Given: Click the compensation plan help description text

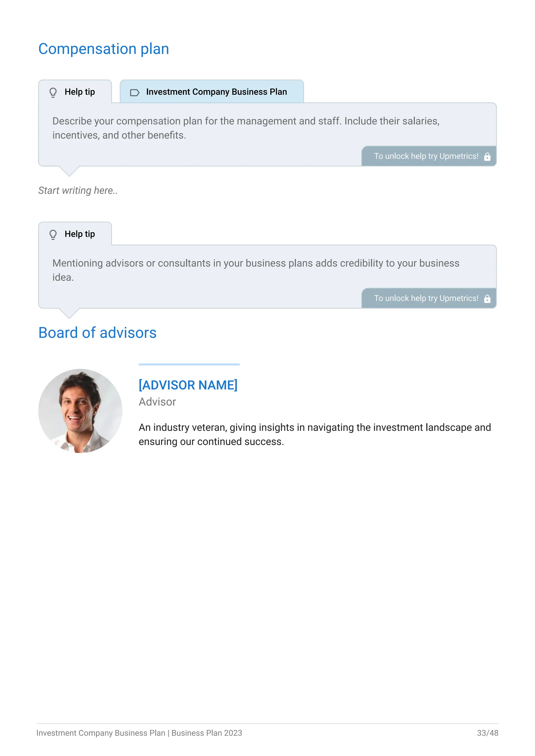Looking at the screenshot, I should pyautogui.click(x=246, y=128).
